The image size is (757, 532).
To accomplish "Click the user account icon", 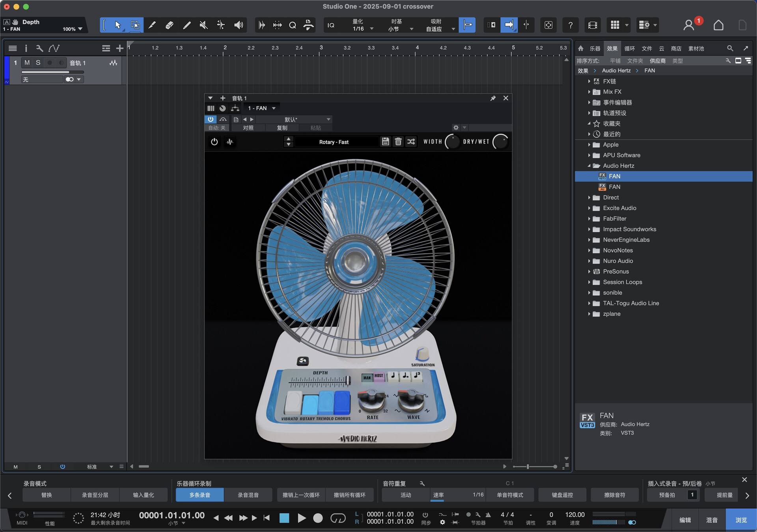I will click(688, 25).
